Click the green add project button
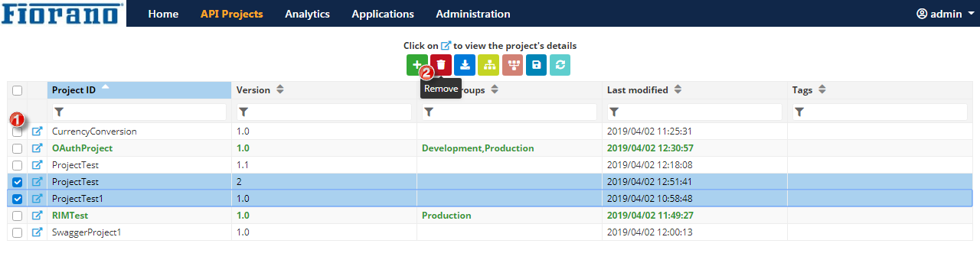The image size is (980, 276). click(416, 65)
